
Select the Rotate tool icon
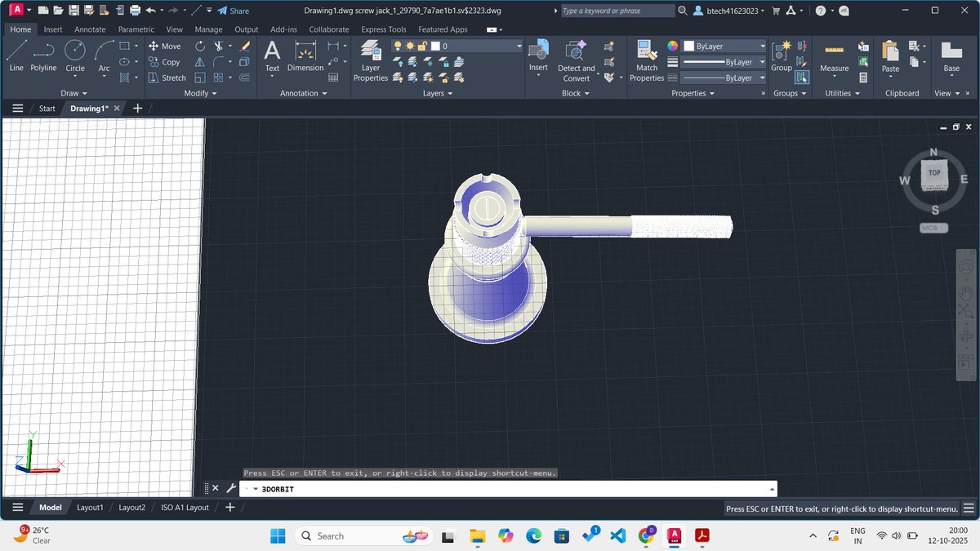(x=201, y=47)
